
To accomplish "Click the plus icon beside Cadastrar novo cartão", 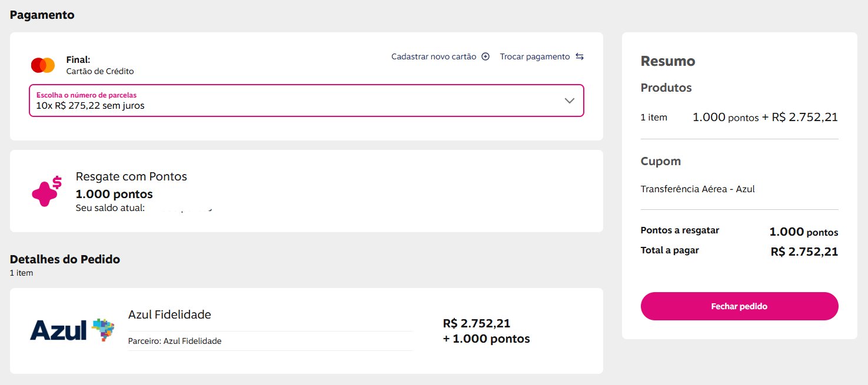I will pyautogui.click(x=485, y=56).
